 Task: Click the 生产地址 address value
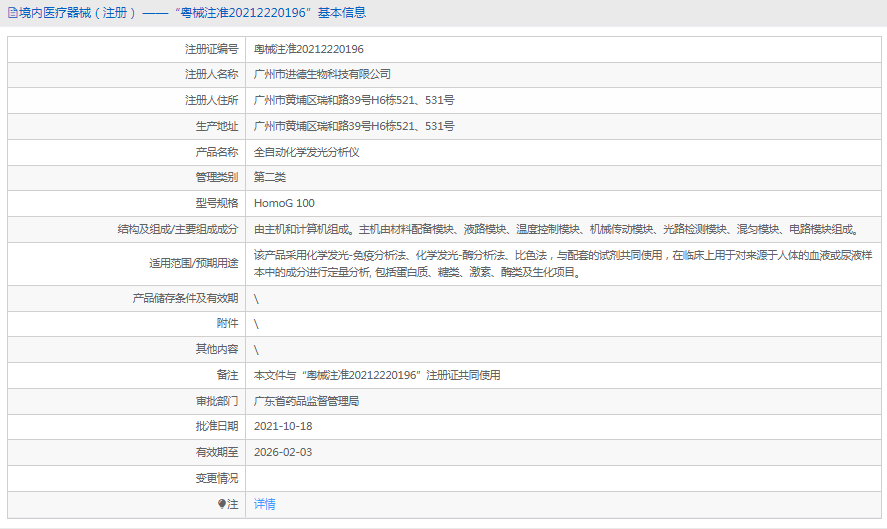tap(354, 126)
